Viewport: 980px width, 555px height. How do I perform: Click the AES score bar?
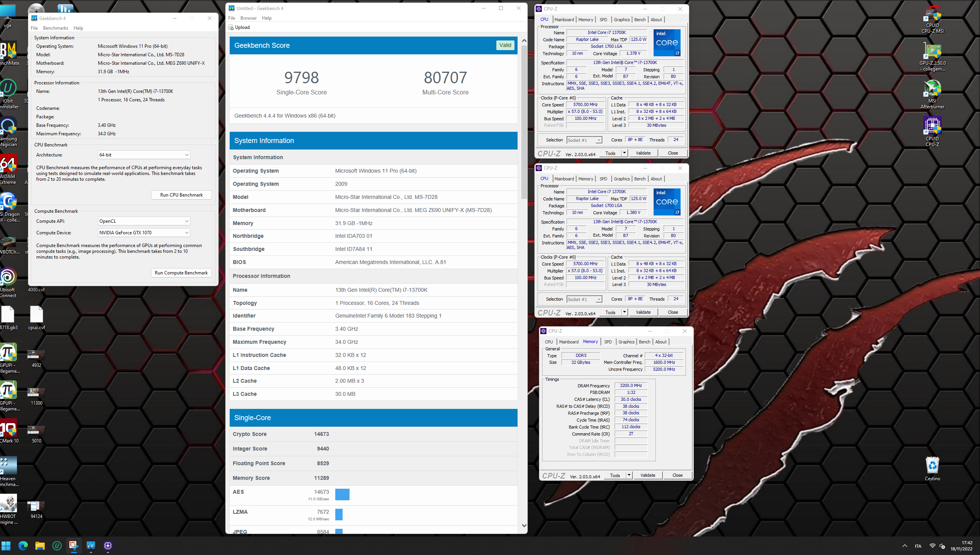(x=342, y=494)
